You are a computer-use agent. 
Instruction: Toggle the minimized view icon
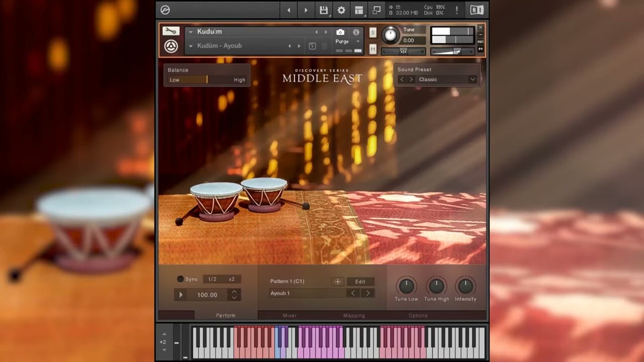376,10
